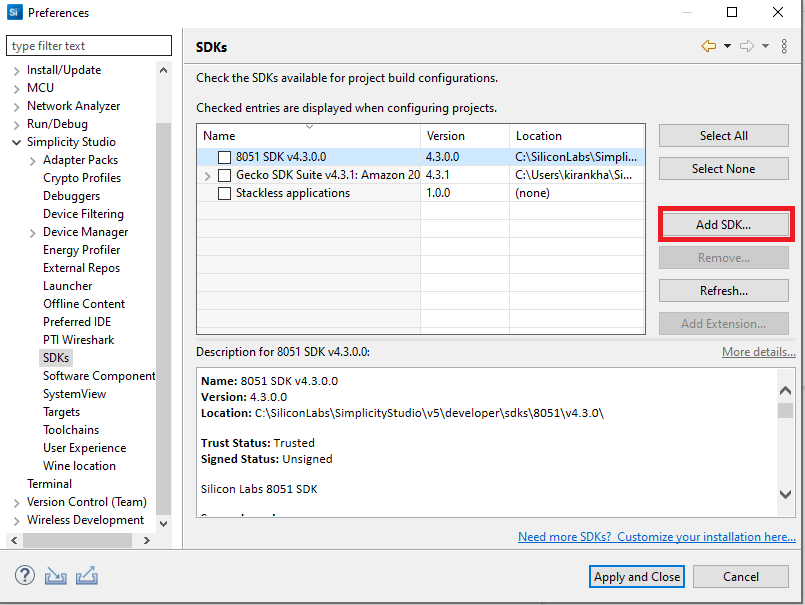Expand the Wireless Development node

click(16, 521)
